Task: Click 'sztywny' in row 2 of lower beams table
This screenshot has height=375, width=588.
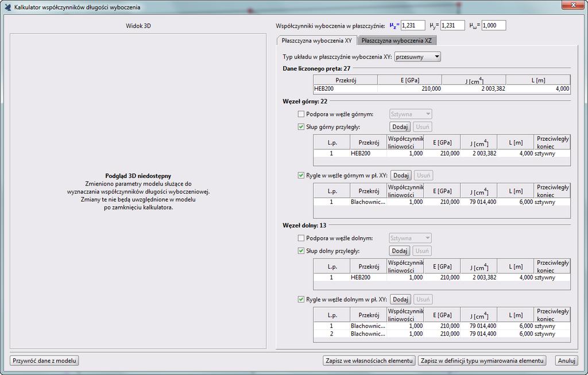Action: click(x=552, y=334)
